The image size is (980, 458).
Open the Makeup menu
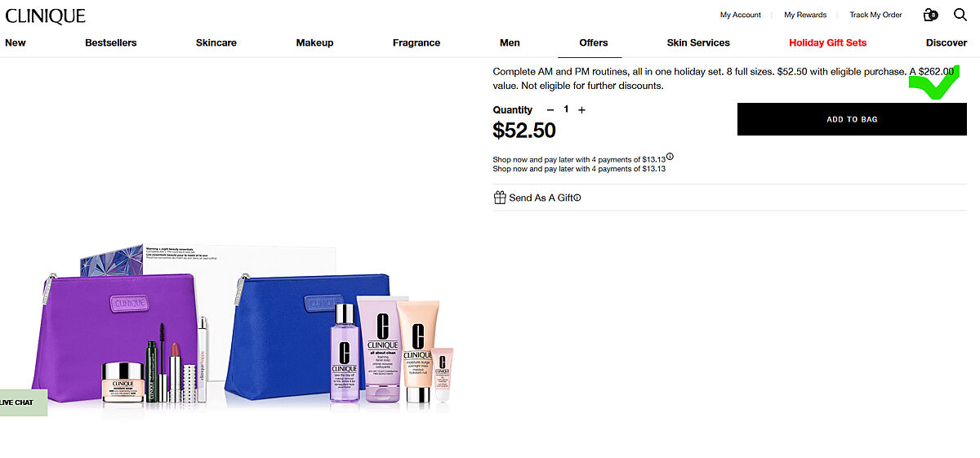314,42
